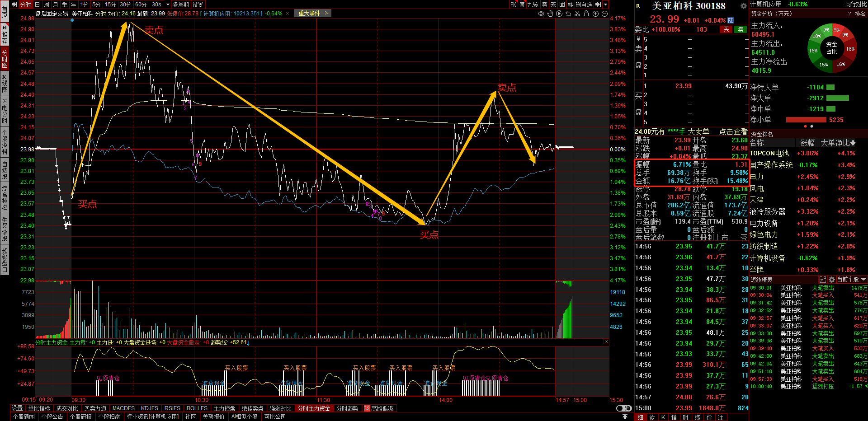Open the 同行对比 link

(856, 5)
